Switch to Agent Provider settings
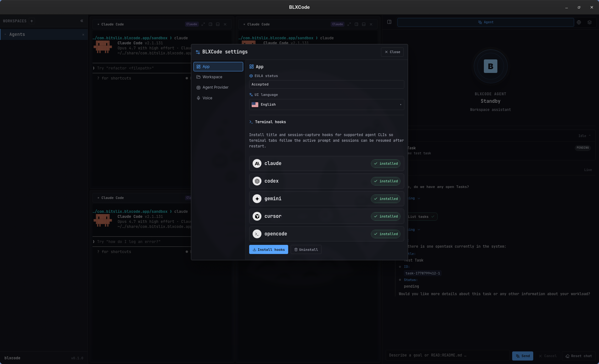The width and height of the screenshot is (599, 364). tap(218, 87)
